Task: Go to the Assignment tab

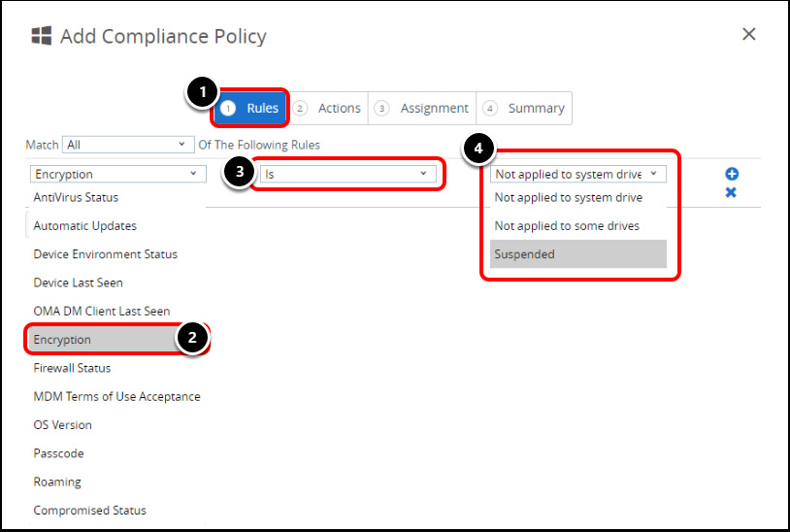Action: [423, 108]
